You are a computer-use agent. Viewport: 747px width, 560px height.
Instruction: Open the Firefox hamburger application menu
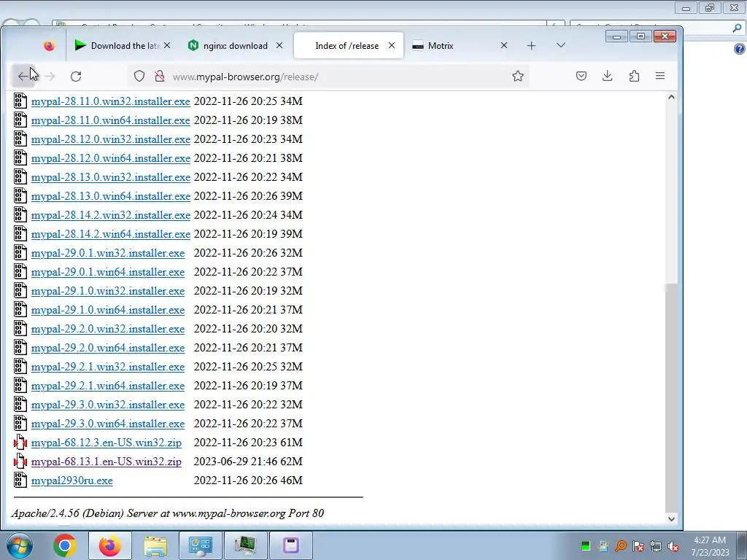(x=659, y=76)
